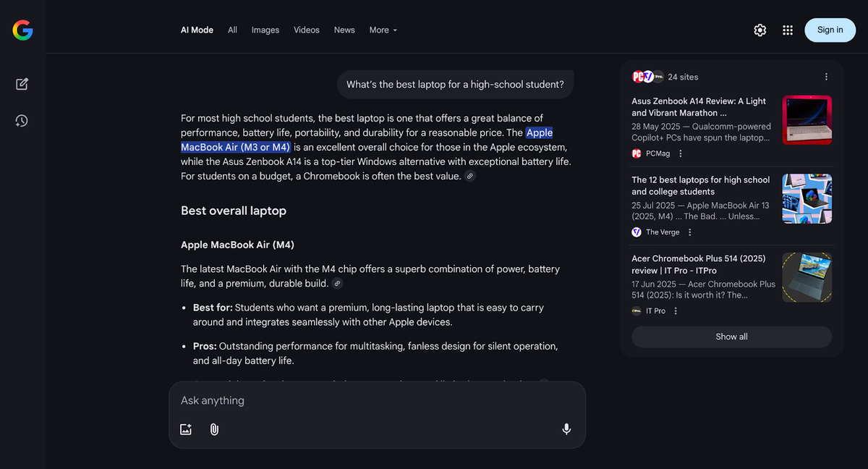The image size is (868, 469).
Task: Click the Google logo
Action: pos(22,30)
